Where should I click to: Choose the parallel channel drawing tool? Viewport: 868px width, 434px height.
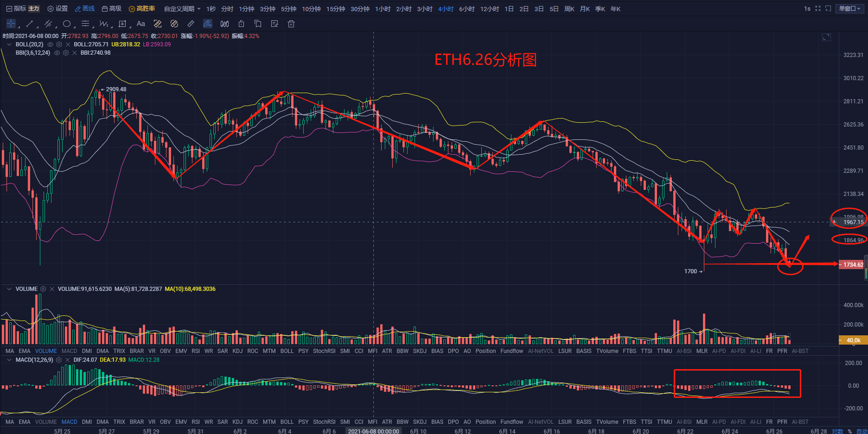click(48, 24)
